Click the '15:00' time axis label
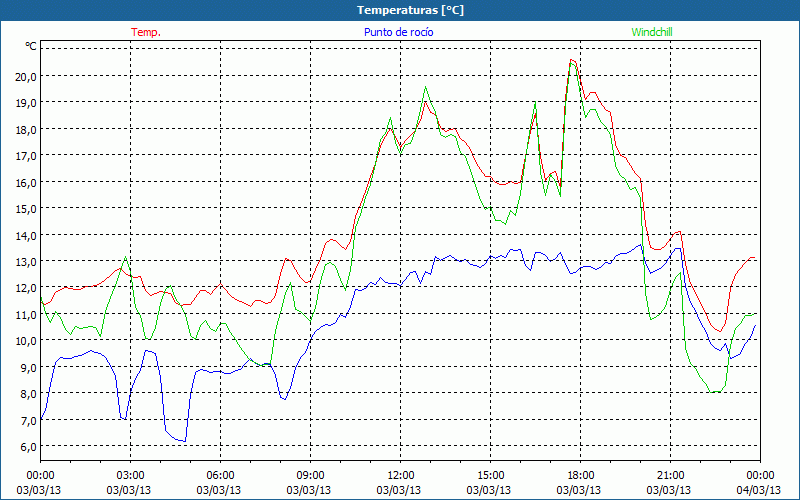 [490, 476]
